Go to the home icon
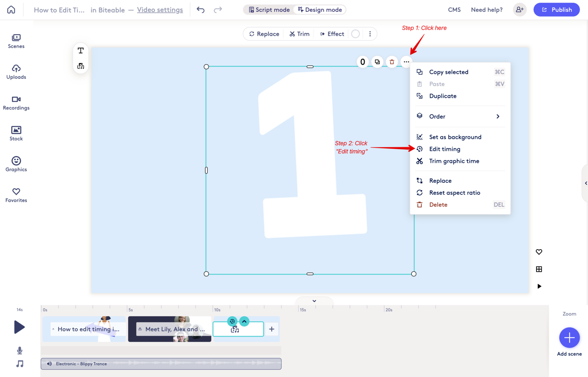 11,10
